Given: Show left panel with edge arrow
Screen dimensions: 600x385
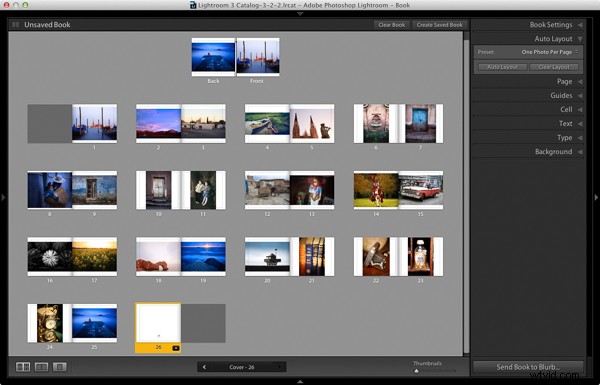Looking at the screenshot, I should (x=3, y=197).
